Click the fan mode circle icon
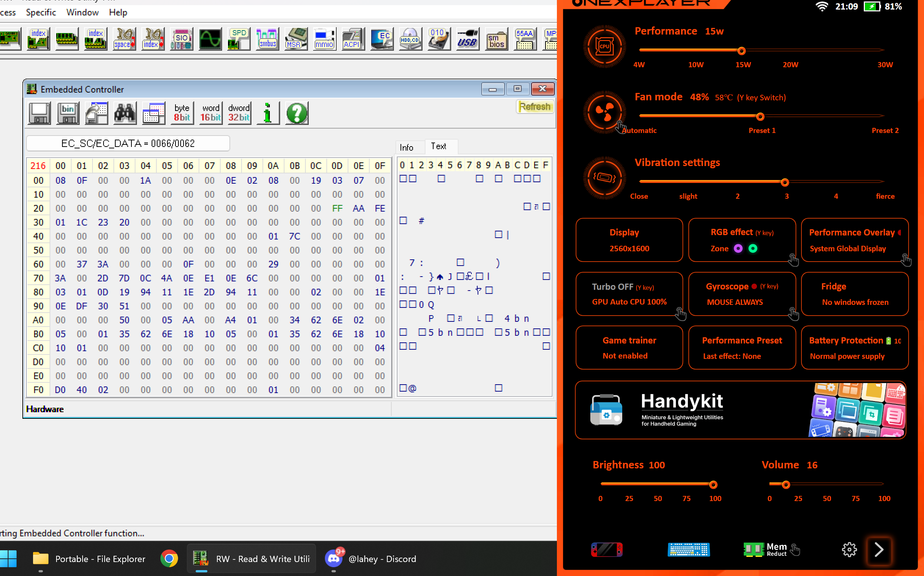The width and height of the screenshot is (924, 576). pos(604,112)
